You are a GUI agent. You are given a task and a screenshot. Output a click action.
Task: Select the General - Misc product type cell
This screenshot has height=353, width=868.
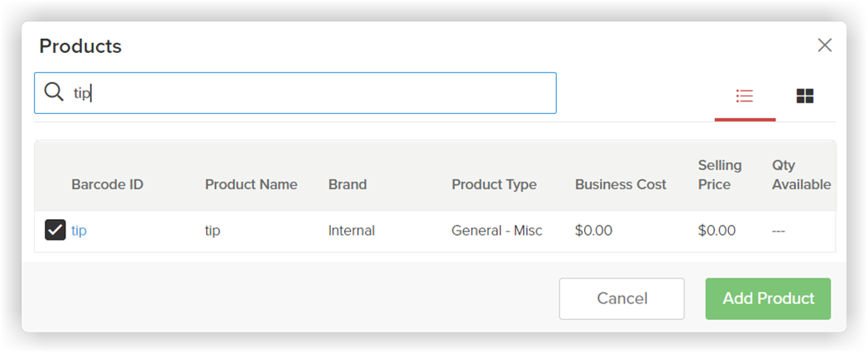click(497, 230)
